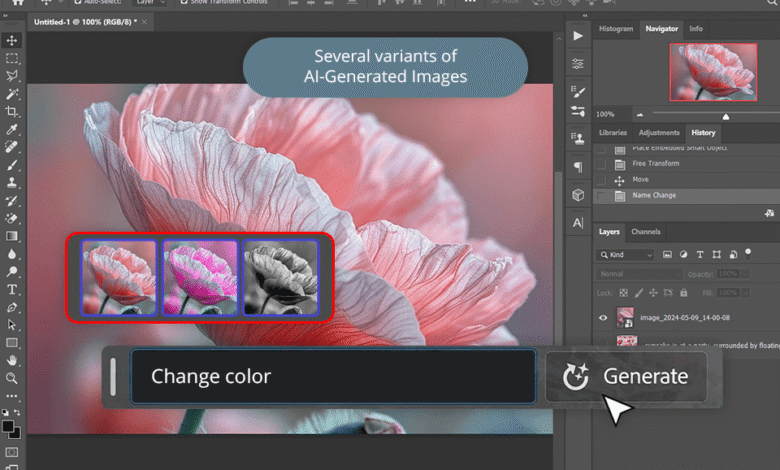The width and height of the screenshot is (780, 470).
Task: Click the Generate button
Action: [x=626, y=376]
